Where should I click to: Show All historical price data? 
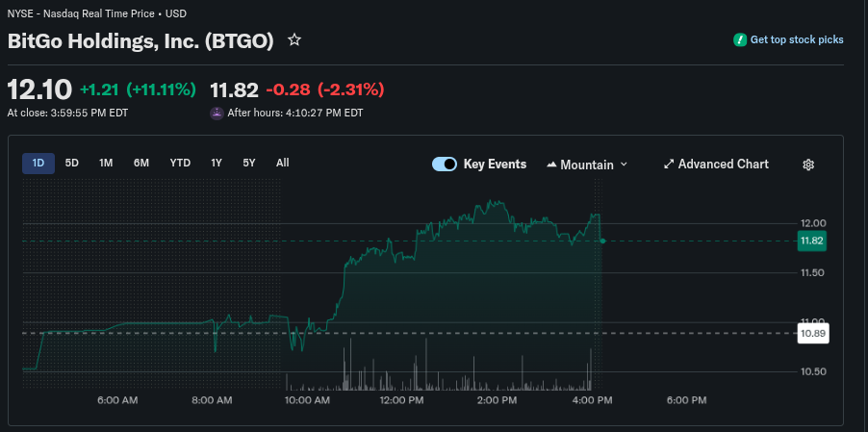pos(283,163)
